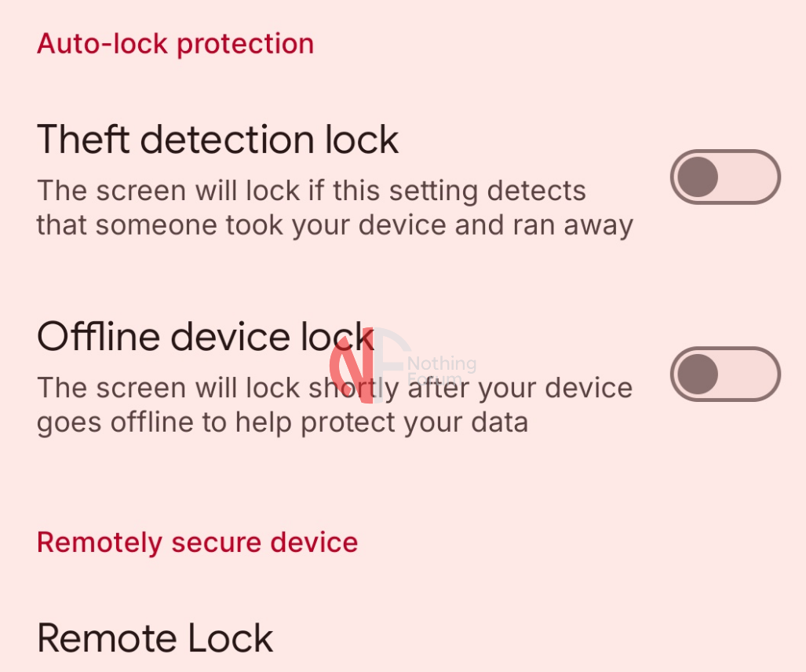Tap the offline device lock description text
This screenshot has height=672, width=806.
coord(334,405)
